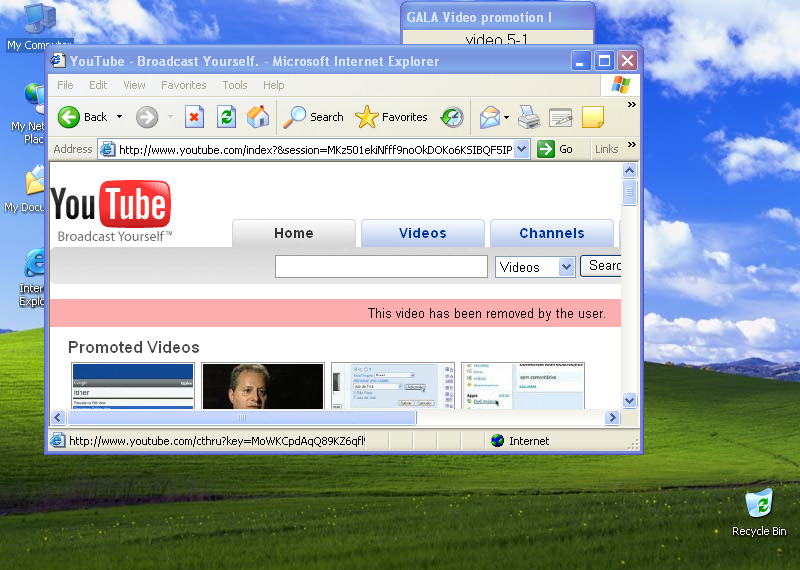Click the Edit page icon

(561, 117)
